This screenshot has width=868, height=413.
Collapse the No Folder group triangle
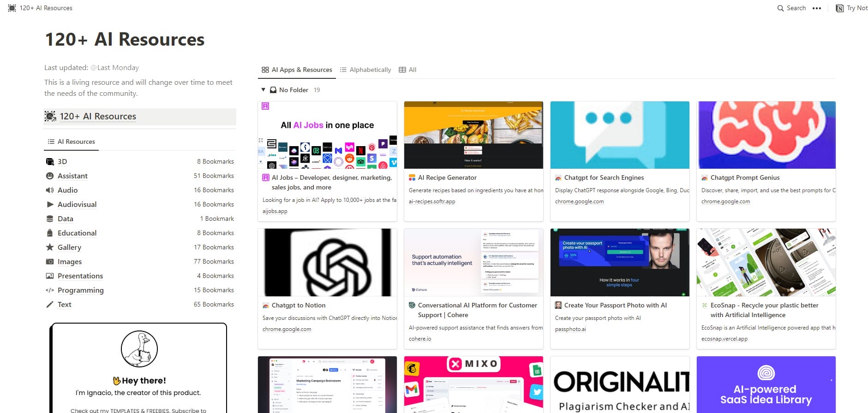click(x=263, y=90)
